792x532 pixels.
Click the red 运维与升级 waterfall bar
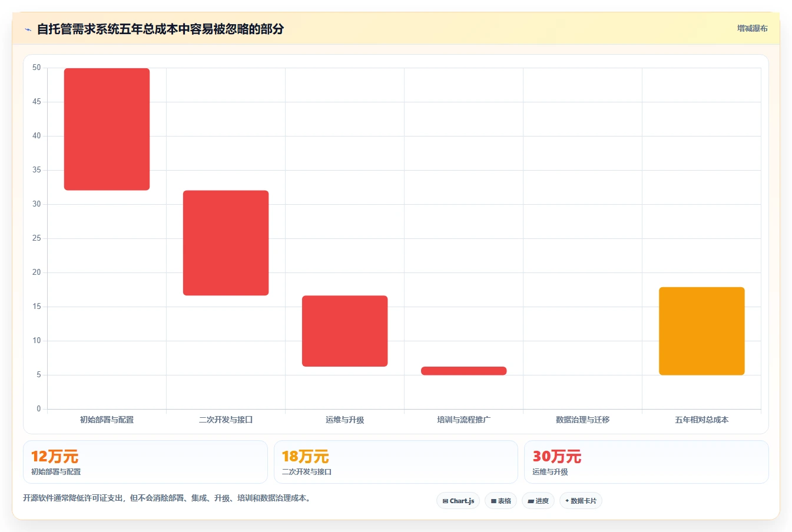pos(344,331)
